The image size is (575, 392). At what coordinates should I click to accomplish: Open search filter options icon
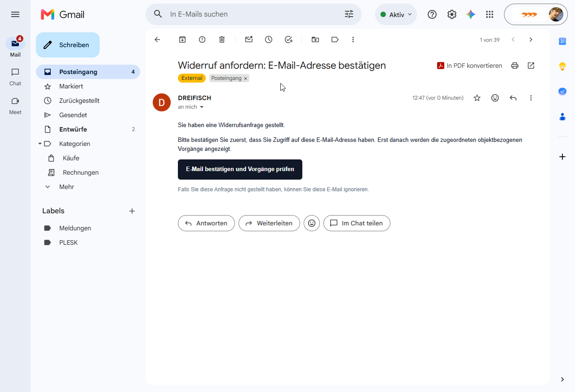(349, 14)
